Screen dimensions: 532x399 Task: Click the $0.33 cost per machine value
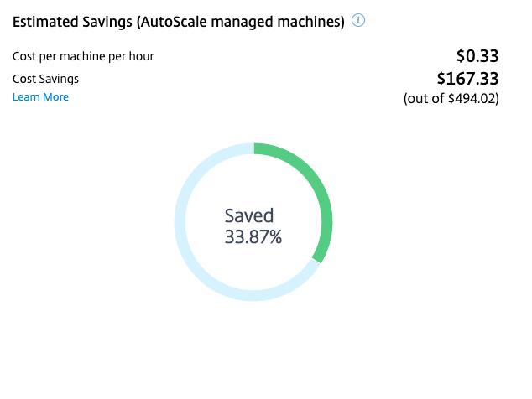pyautogui.click(x=477, y=56)
